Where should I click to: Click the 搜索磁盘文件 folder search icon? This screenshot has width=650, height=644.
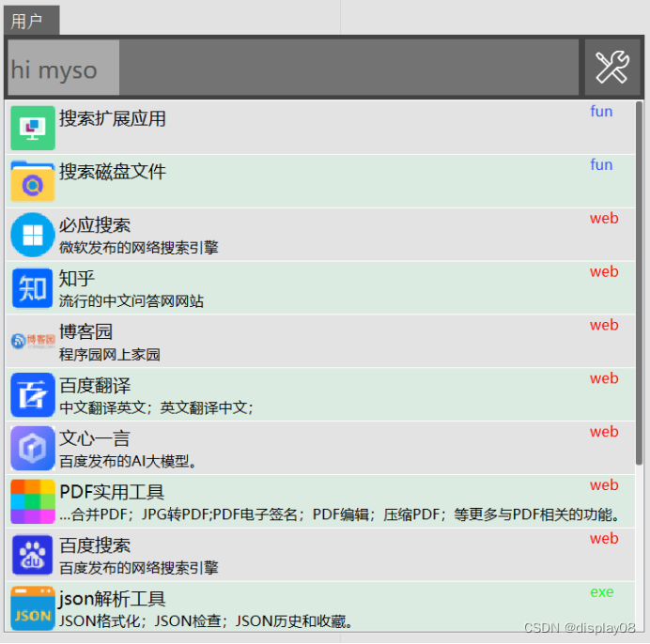(33, 181)
